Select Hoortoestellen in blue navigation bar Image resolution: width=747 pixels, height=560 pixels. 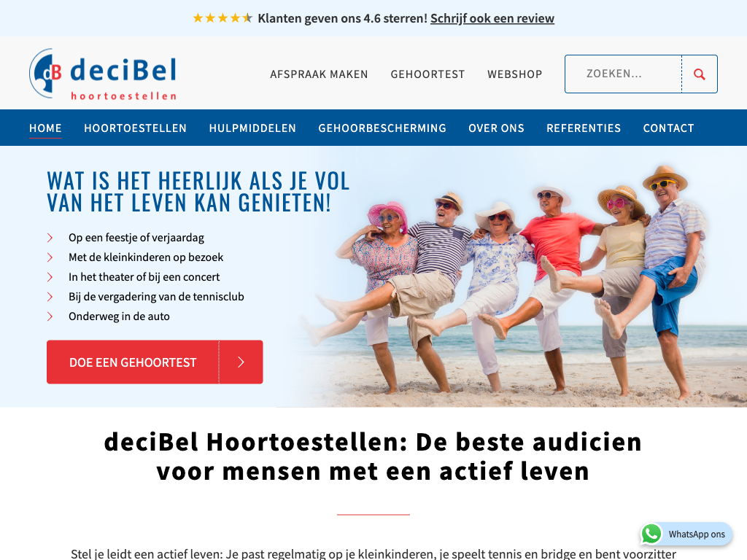[135, 128]
